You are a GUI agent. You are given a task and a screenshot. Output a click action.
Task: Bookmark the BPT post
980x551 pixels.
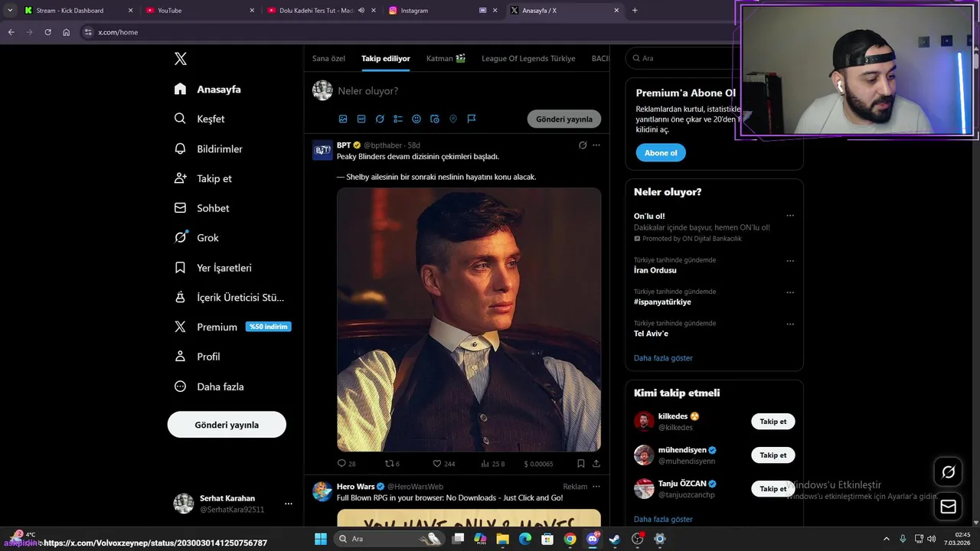tap(581, 464)
